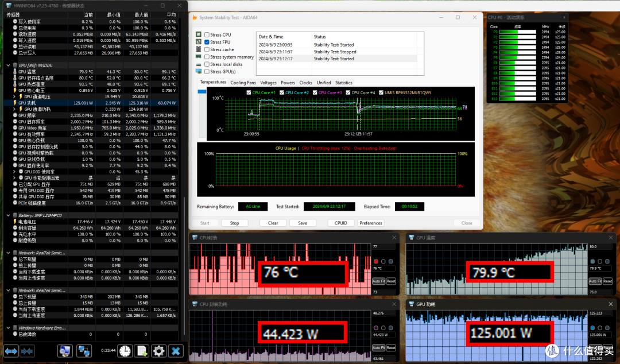
Task: Expand the GPU 通道功耗 sub-row
Action: (14, 109)
